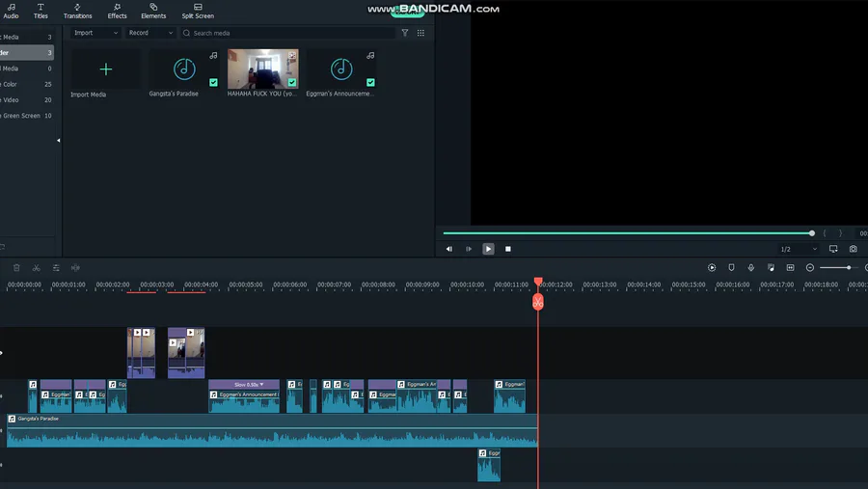Click the timeline zoom slider handle
Viewport: 868px width, 489px height.
tap(849, 268)
